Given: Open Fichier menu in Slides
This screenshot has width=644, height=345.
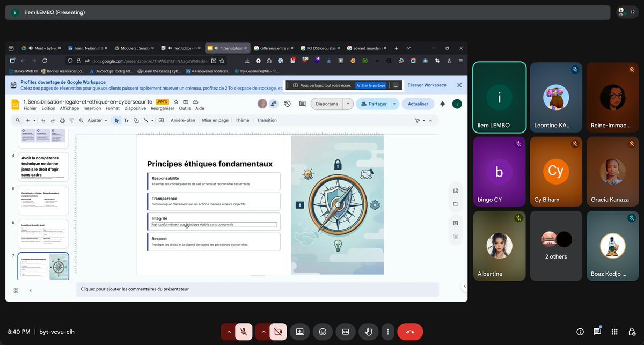Looking at the screenshot, I should tap(31, 108).
